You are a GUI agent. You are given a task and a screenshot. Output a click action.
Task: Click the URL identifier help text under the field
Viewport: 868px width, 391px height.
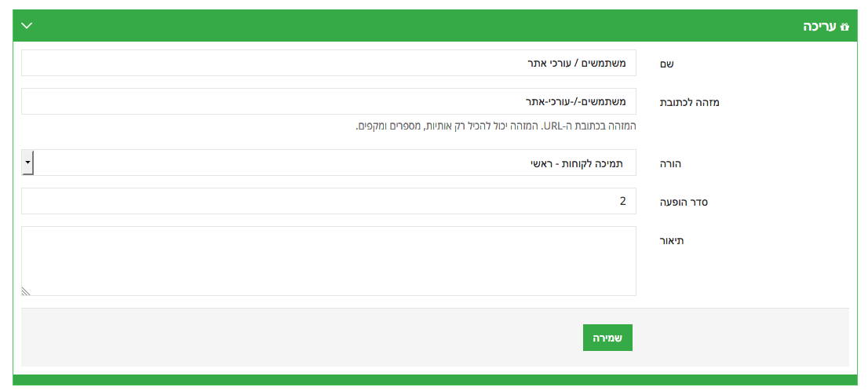495,126
